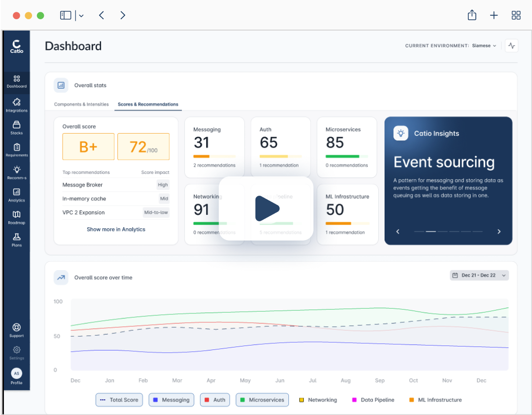Screen dimensions: 532x415
Task: Open the Roadmap map icon
Action: 17,218
